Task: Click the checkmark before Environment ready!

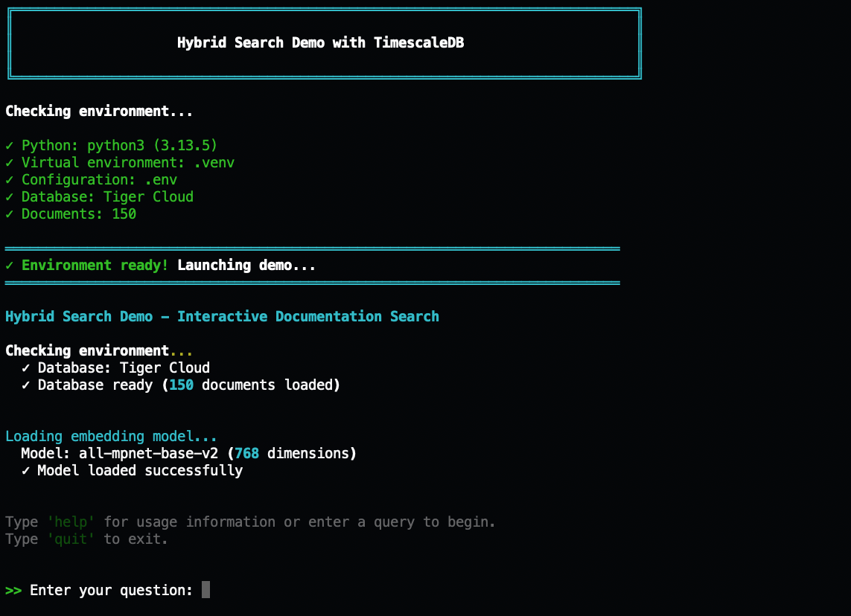Action: (10, 266)
